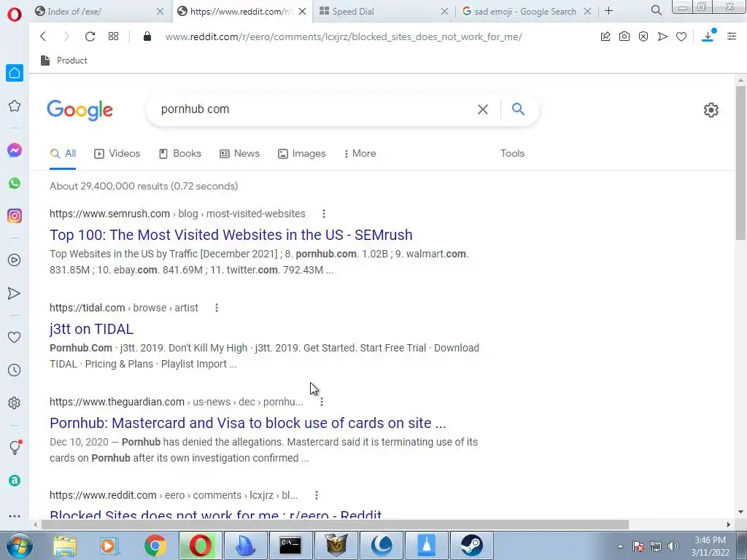The height and width of the screenshot is (560, 747).
Task: Open tidal.com result options three-dots
Action: (x=216, y=308)
